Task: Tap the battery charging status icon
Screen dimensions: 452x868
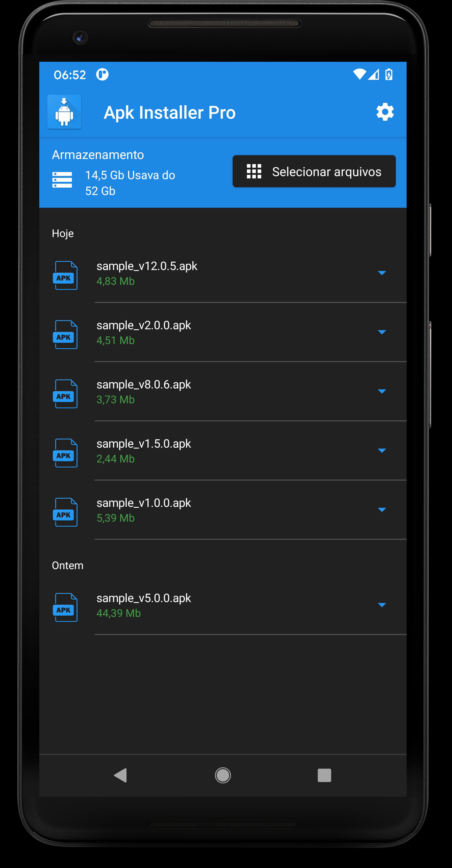Action: [x=389, y=75]
